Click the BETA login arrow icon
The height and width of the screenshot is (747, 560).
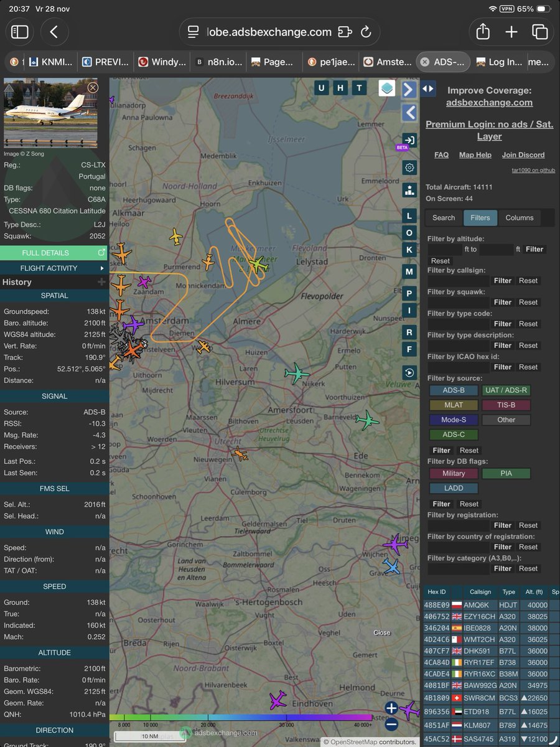click(409, 140)
